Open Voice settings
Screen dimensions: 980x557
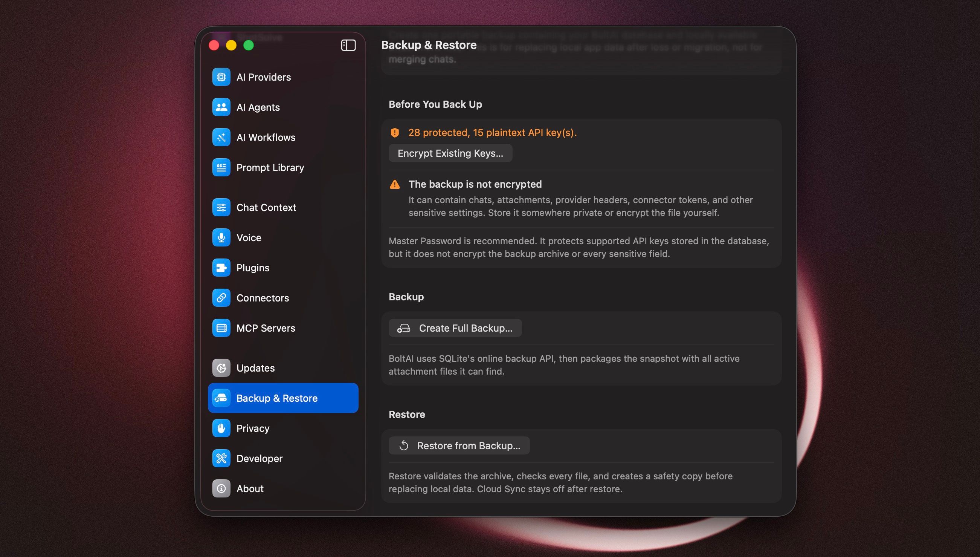click(x=283, y=237)
